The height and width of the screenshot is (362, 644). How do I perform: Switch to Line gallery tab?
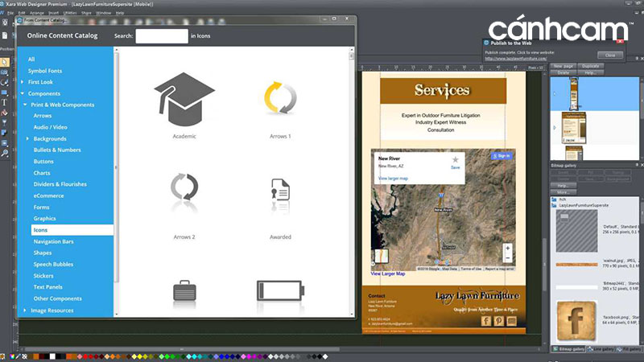[x=601, y=349]
